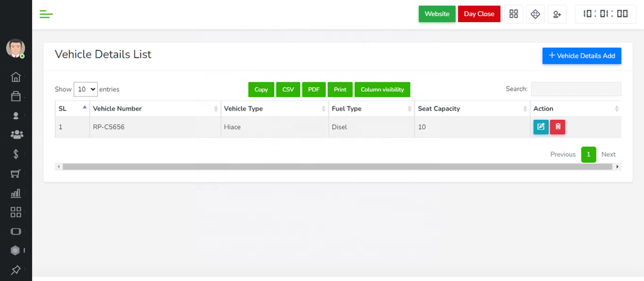Select the seat capacity 10 cell
Viewport: 644px width, 281px height.
pyautogui.click(x=472, y=127)
